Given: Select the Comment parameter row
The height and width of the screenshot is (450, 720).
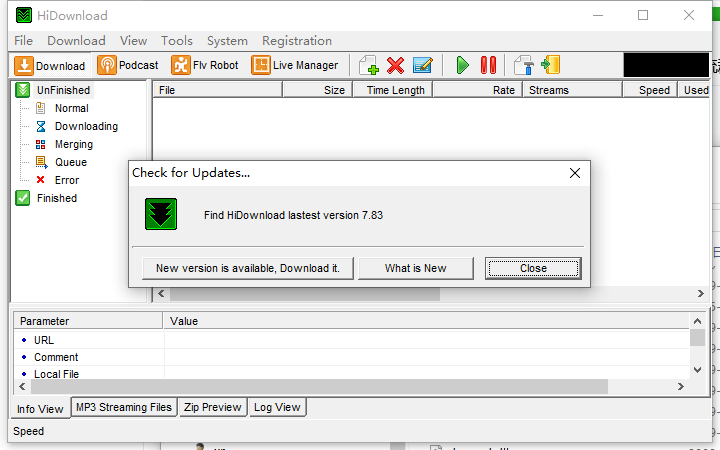Looking at the screenshot, I should (351, 357).
